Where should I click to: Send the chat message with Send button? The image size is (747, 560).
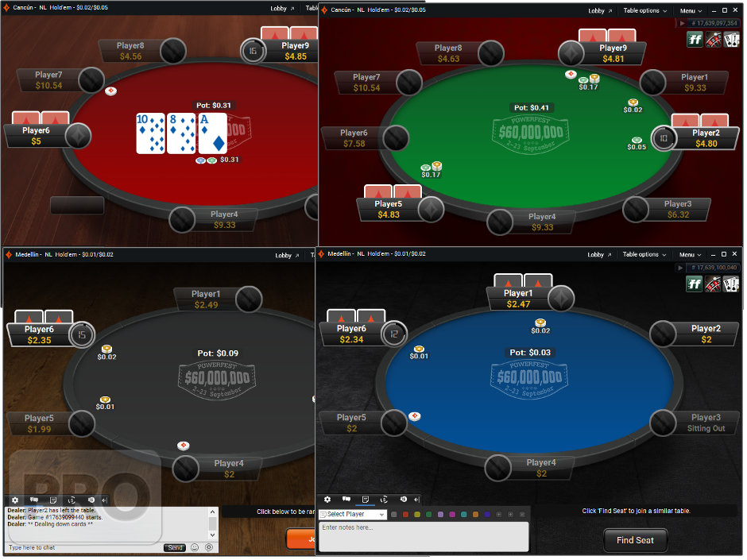pos(175,547)
